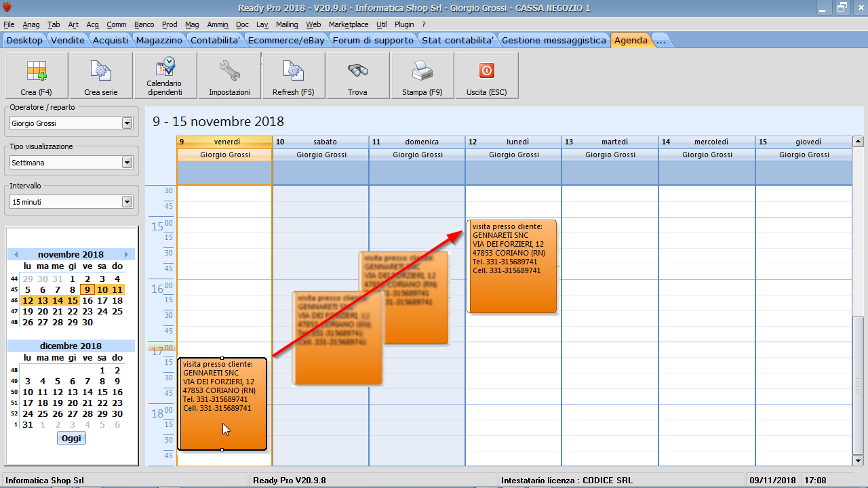
Task: Select November 22 in mini calendar
Action: tap(73, 311)
